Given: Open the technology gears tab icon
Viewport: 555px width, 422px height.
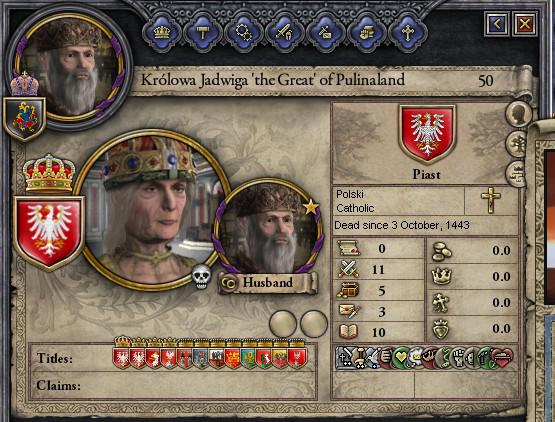Looking at the screenshot, I should (x=244, y=33).
